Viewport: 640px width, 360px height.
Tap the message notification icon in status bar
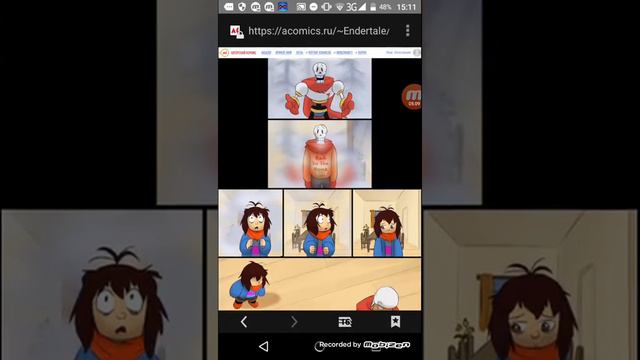click(x=229, y=7)
